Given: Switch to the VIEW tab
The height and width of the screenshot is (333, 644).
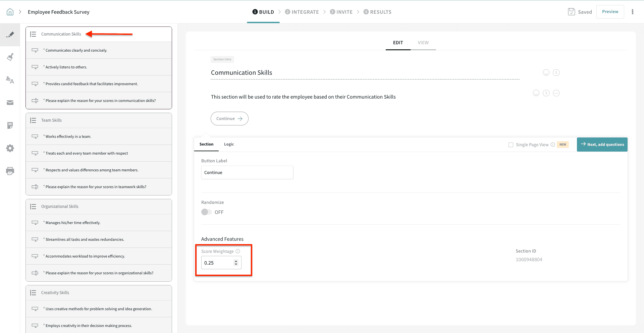Looking at the screenshot, I should click(423, 43).
